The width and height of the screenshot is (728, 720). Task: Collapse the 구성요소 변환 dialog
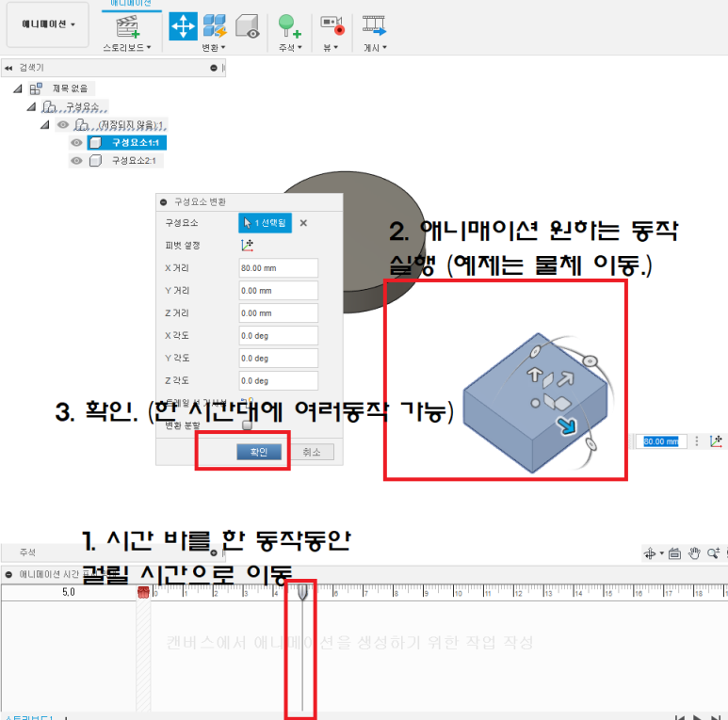[x=164, y=202]
